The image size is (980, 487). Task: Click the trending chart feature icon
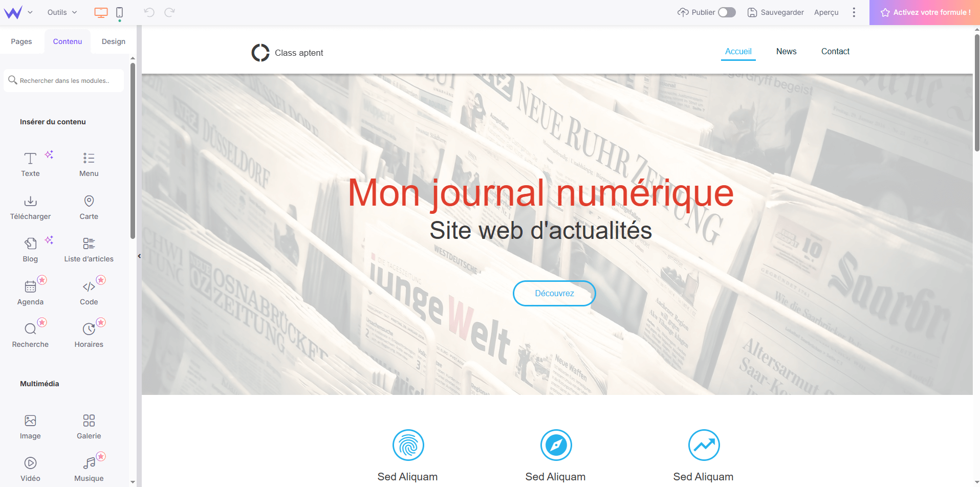[x=704, y=445]
